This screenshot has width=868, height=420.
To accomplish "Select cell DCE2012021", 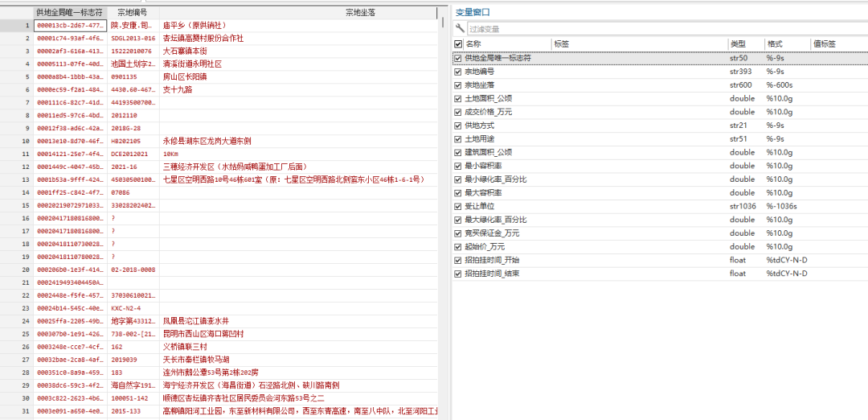I will [x=133, y=154].
